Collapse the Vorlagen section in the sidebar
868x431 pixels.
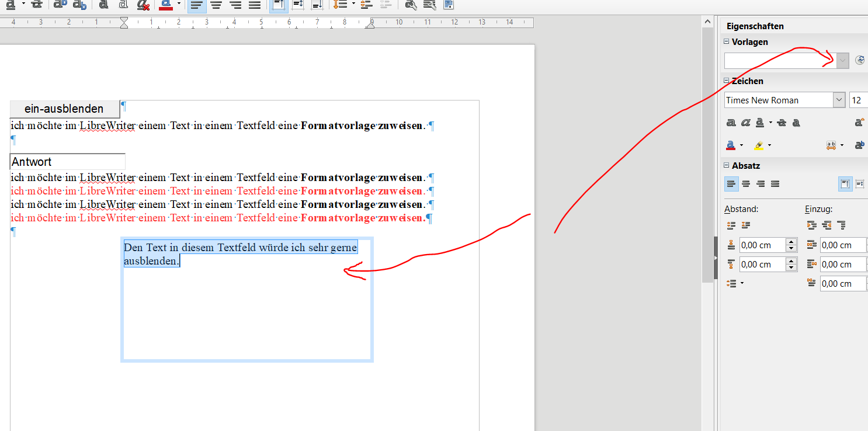pyautogui.click(x=727, y=42)
